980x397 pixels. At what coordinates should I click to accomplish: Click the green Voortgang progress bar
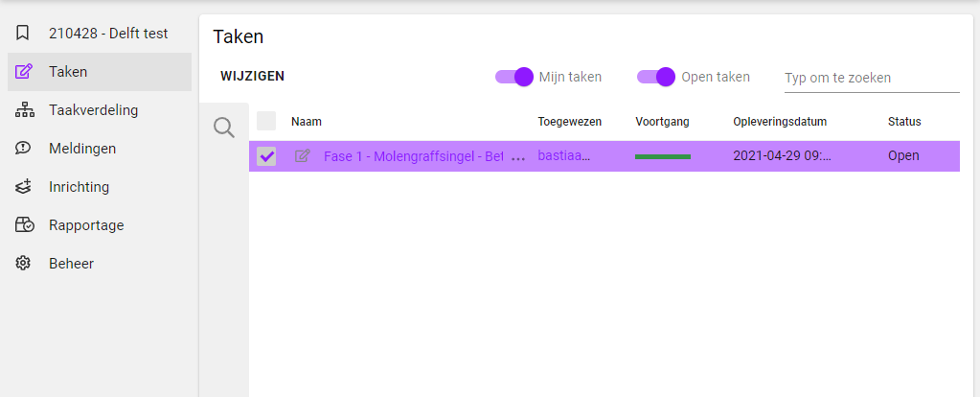663,156
